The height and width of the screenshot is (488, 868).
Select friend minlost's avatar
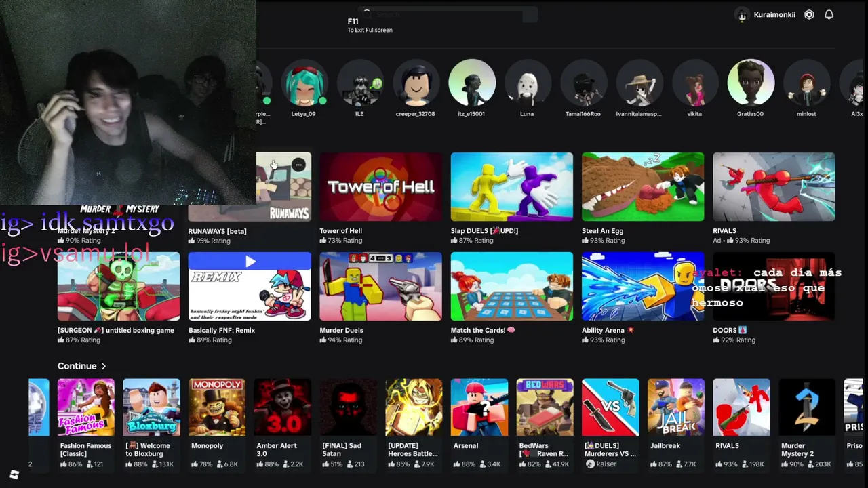(806, 83)
